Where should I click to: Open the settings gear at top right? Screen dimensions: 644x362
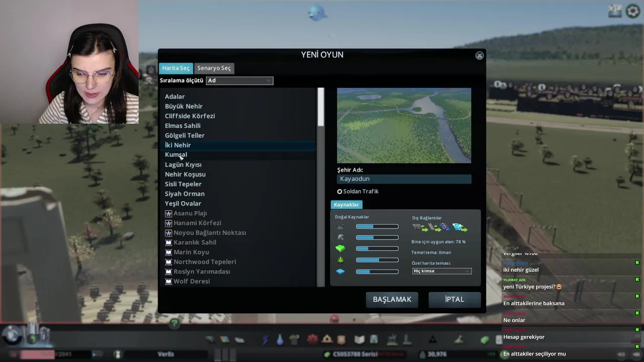(x=632, y=11)
